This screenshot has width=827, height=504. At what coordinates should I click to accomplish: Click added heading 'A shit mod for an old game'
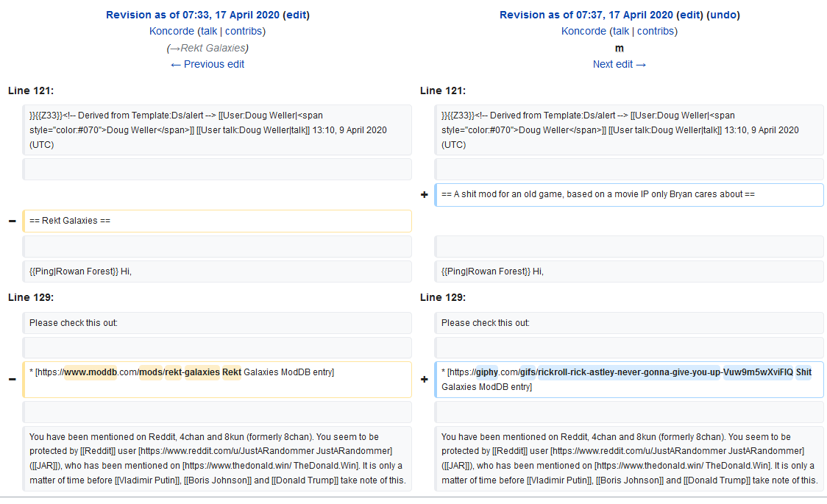pos(628,194)
